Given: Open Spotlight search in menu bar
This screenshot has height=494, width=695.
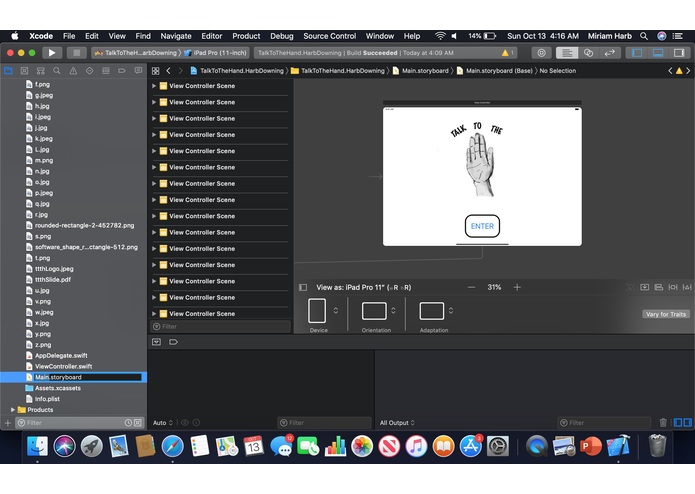Looking at the screenshot, I should [x=644, y=36].
